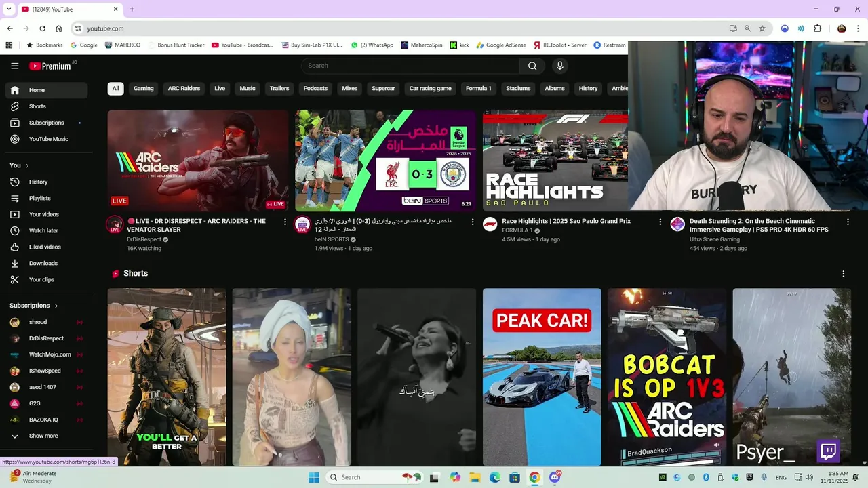Select the Gaming filter chip

click(143, 88)
